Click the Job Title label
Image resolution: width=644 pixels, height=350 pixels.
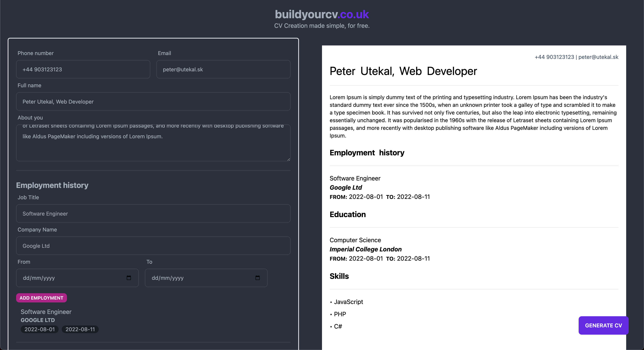coord(28,197)
